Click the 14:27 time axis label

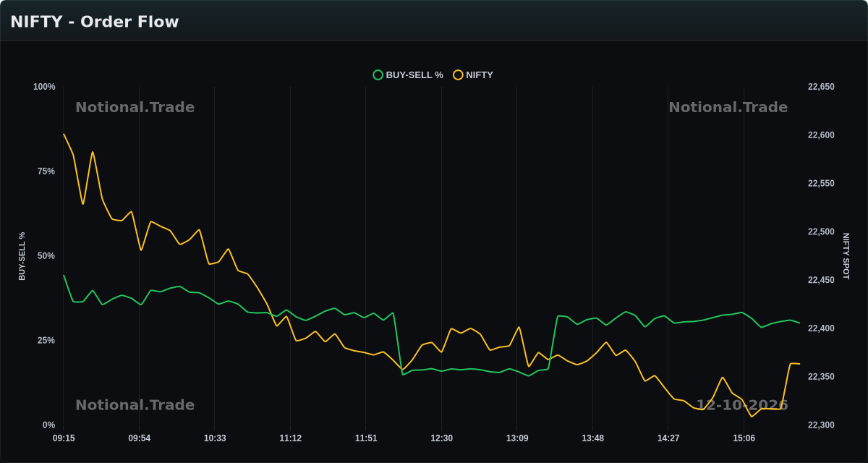[x=668, y=438]
